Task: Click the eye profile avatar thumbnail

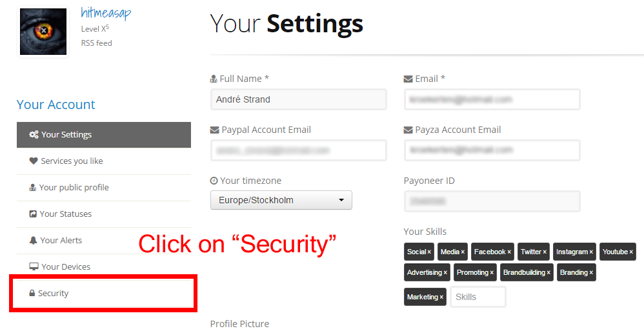Action: [43, 32]
